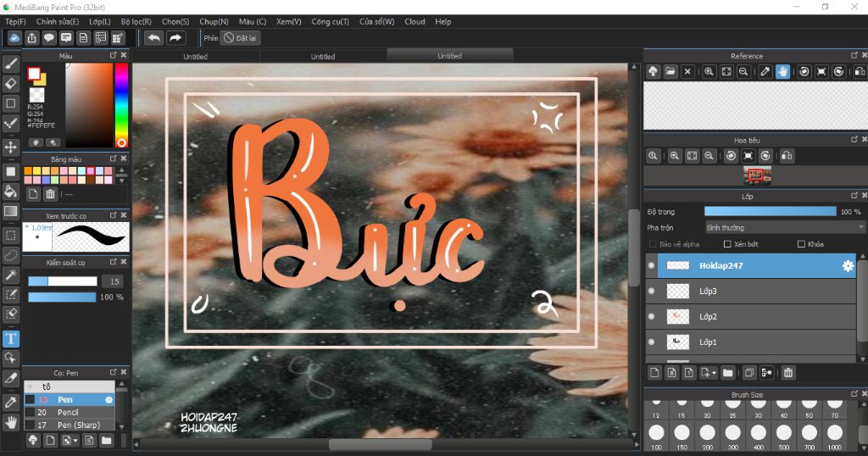Select the Eraser tool

tap(10, 84)
